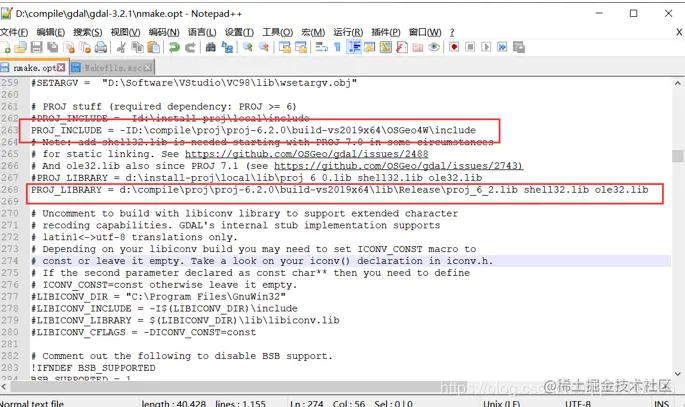This screenshot has height=407, width=685.
Task: Open the 窗口(W) menu
Action: (425, 32)
